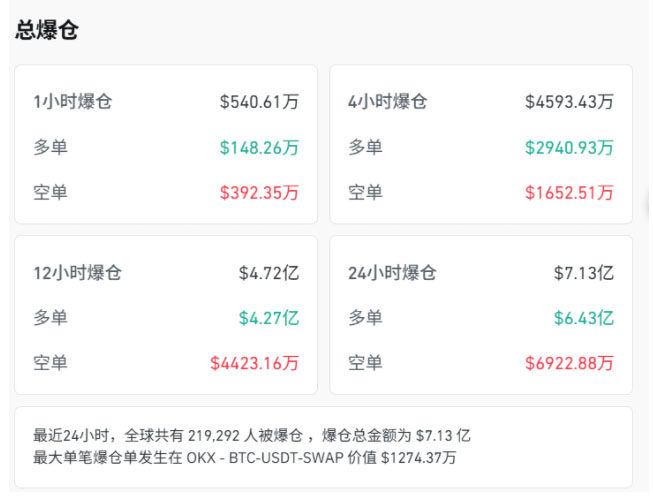Click the 总爆仓 section heading

click(x=47, y=30)
